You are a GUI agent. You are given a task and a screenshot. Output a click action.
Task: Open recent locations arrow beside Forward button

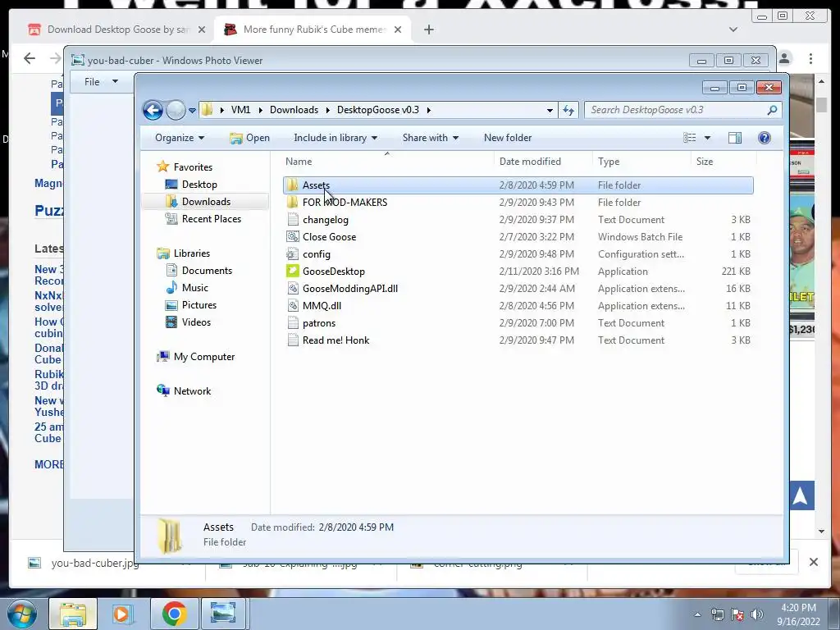[192, 111]
